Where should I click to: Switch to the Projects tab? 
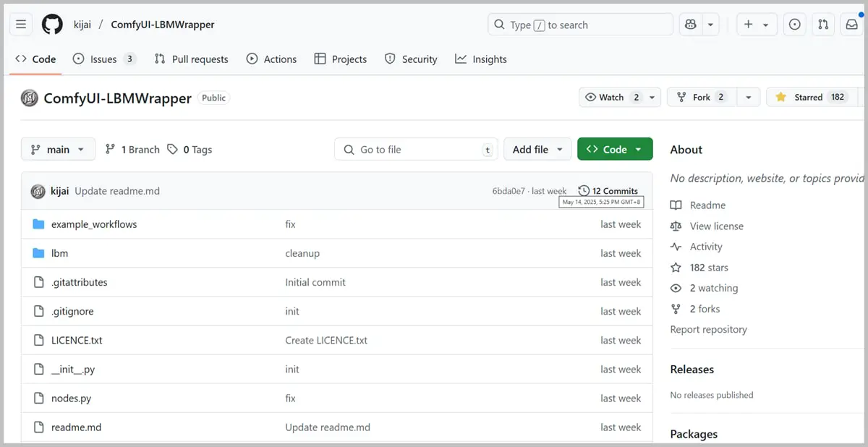(x=341, y=59)
